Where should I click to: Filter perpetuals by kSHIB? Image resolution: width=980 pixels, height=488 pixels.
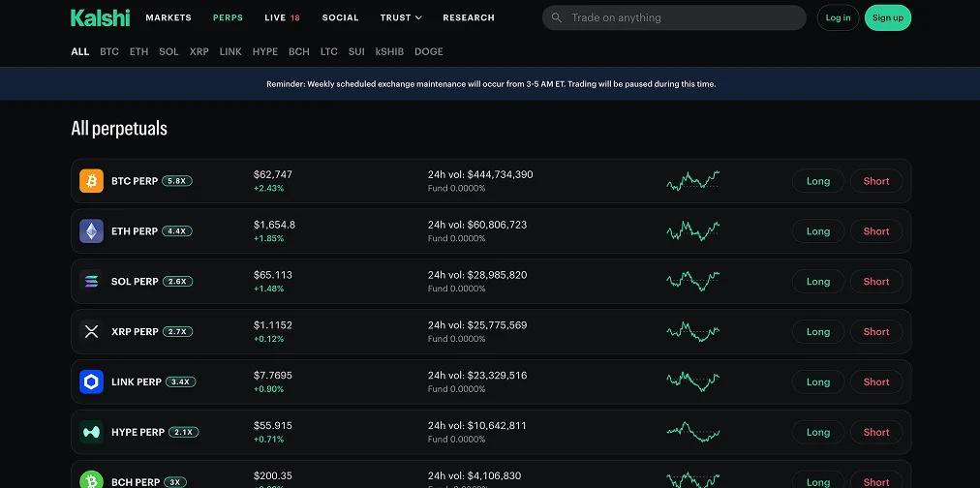tap(389, 52)
